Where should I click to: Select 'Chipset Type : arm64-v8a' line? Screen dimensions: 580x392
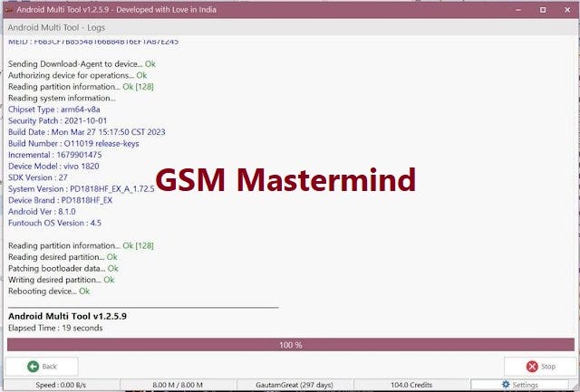(54, 110)
